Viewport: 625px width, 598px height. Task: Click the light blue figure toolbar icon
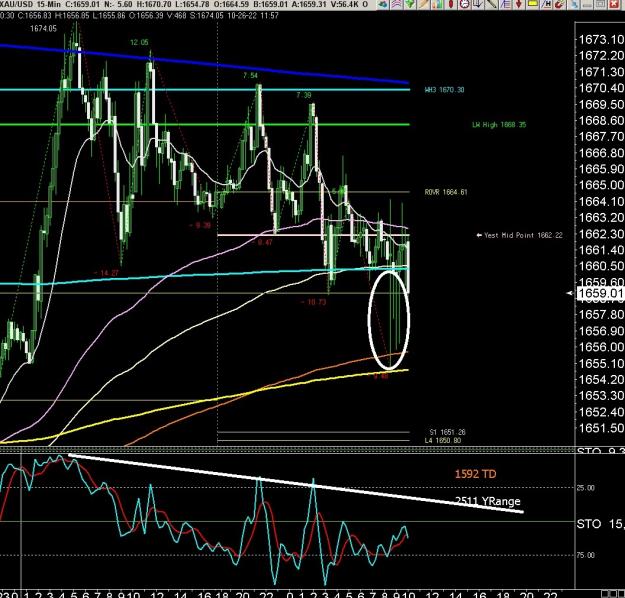tap(574, 4)
